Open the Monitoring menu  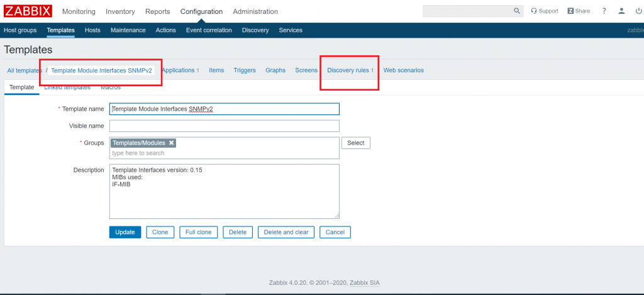(x=79, y=11)
